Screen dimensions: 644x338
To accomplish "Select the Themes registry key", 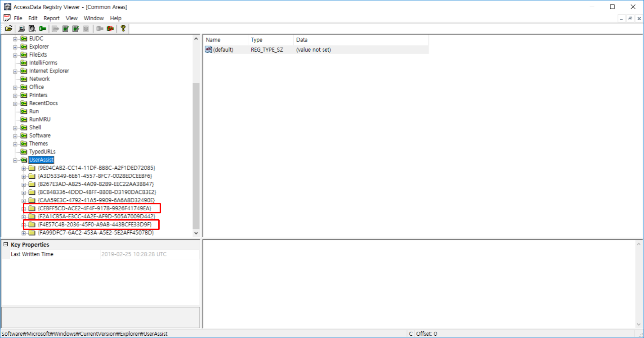I will (39, 144).
